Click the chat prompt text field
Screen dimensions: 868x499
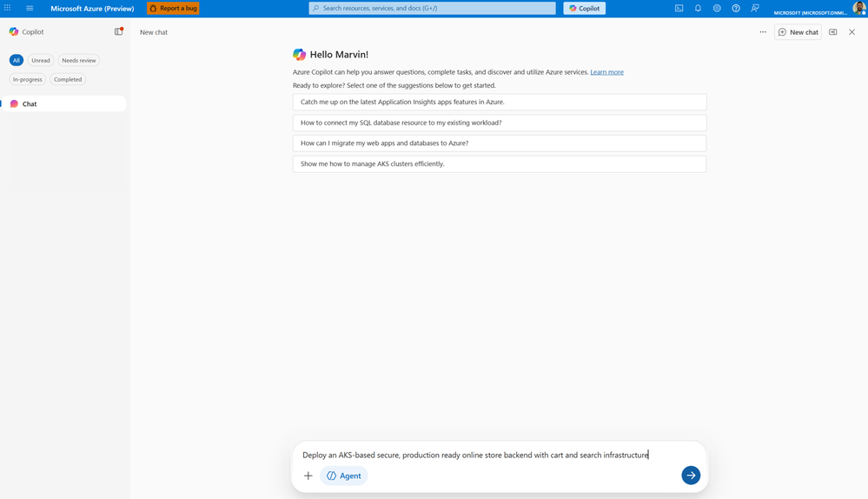tap(500, 455)
